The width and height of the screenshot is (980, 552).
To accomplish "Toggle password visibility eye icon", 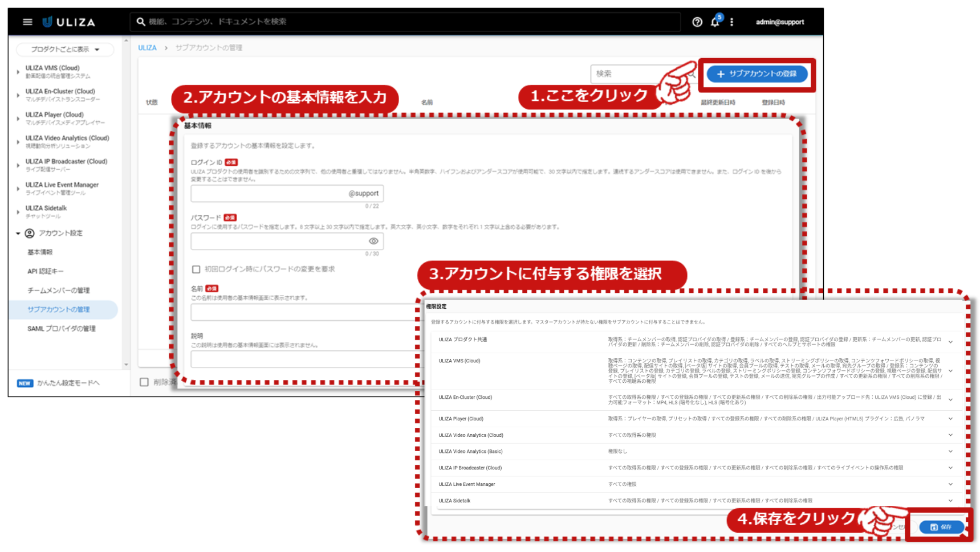I will click(373, 241).
